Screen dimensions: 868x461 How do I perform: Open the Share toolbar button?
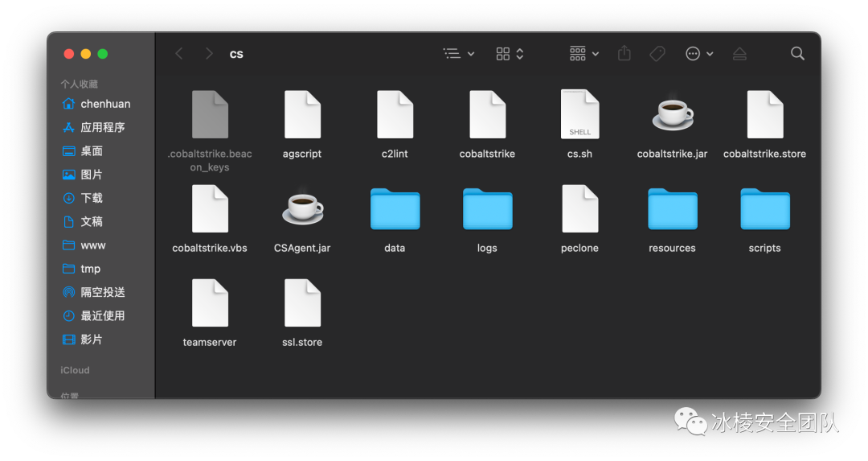pyautogui.click(x=624, y=53)
